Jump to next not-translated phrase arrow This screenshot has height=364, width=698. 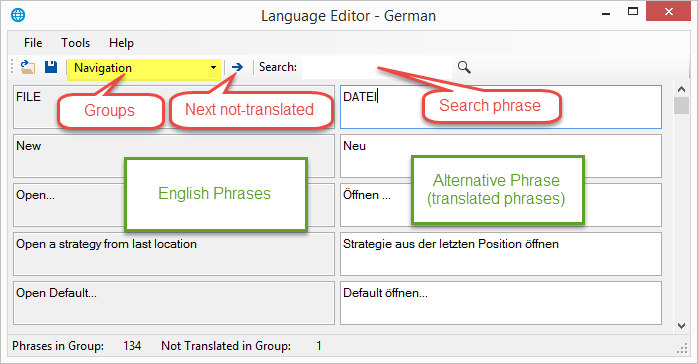click(x=237, y=67)
